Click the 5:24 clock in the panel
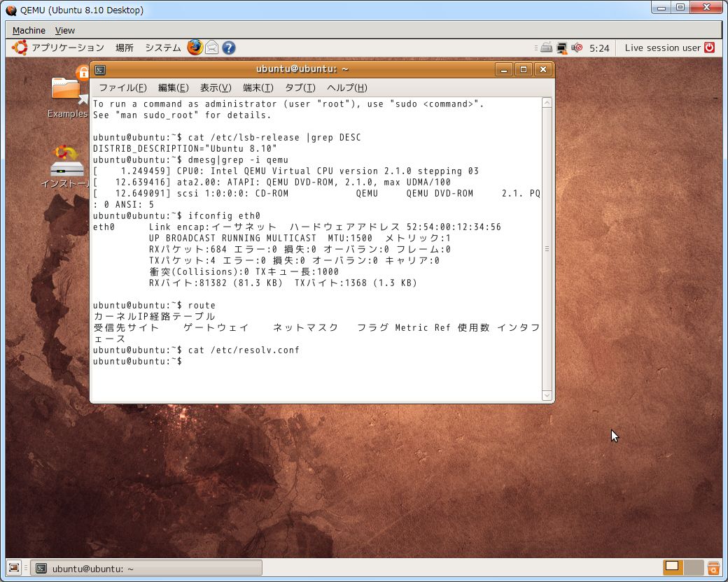 (599, 48)
